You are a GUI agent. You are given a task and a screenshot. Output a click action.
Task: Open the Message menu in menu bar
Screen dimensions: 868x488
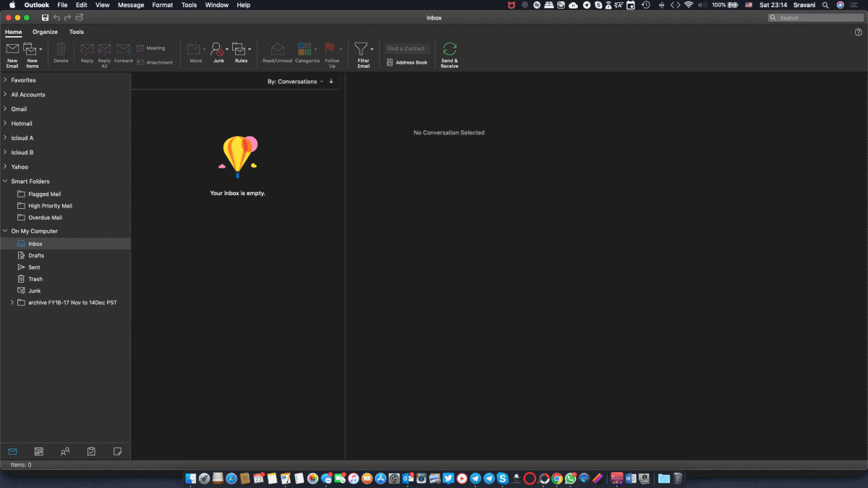click(130, 5)
